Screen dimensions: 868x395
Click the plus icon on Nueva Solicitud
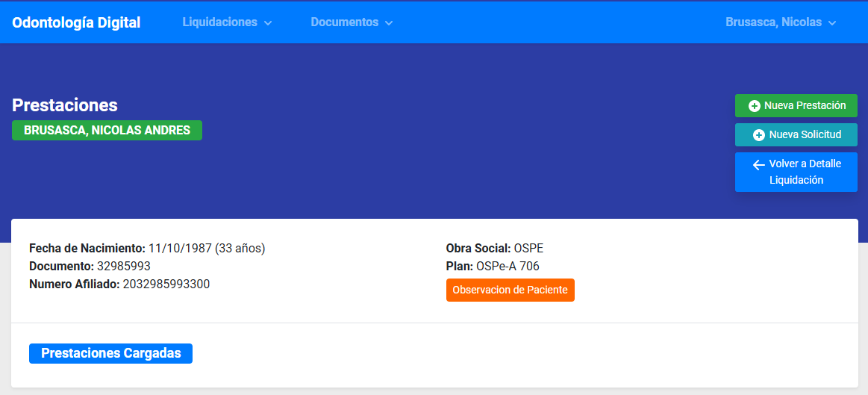point(759,135)
